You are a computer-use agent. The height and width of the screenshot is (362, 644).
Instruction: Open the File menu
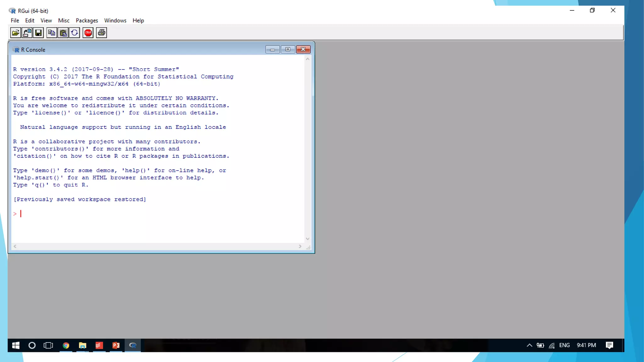(15, 20)
